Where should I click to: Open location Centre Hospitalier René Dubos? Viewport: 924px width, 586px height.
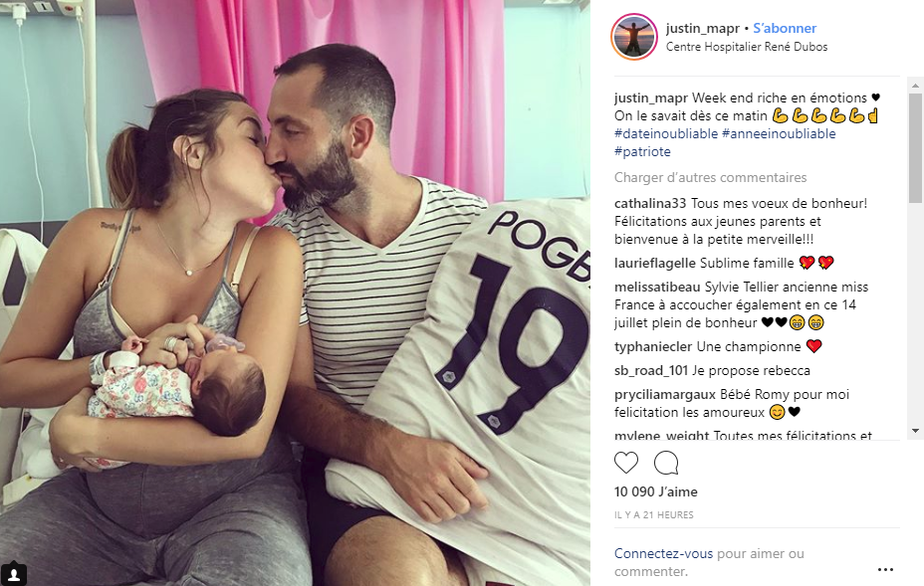(747, 47)
